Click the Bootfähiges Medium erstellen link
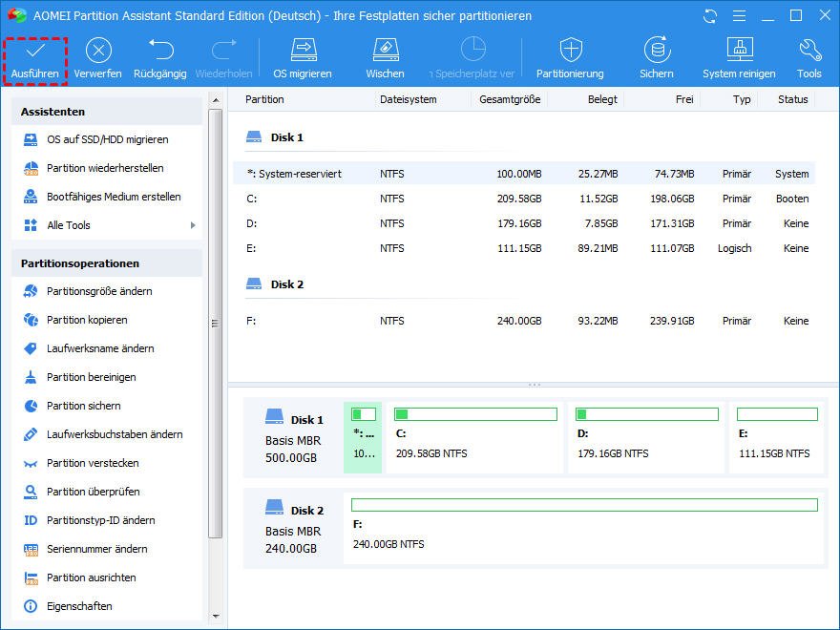This screenshot has width=840, height=630. pos(114,197)
